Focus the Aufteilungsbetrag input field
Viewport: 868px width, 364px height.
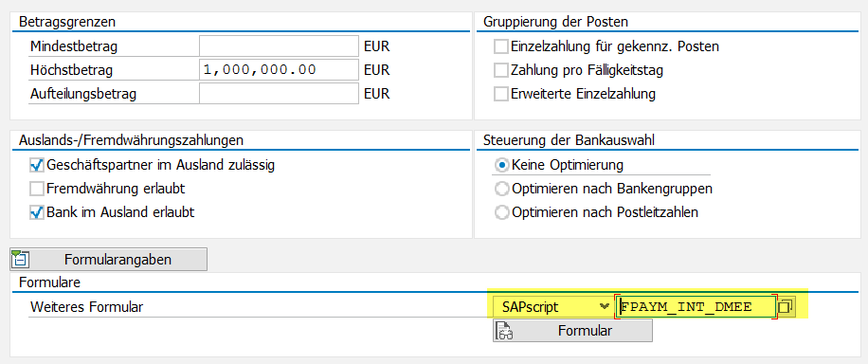279,94
